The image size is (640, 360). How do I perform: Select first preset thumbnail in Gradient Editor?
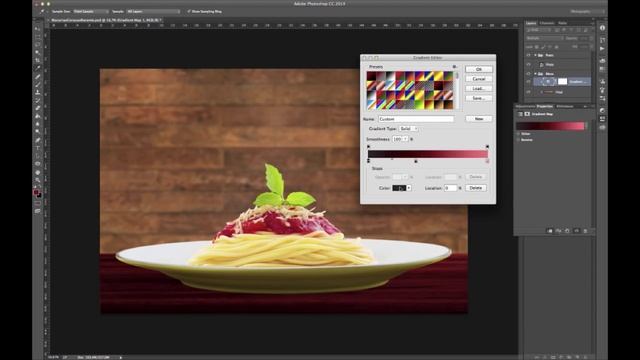(x=371, y=76)
